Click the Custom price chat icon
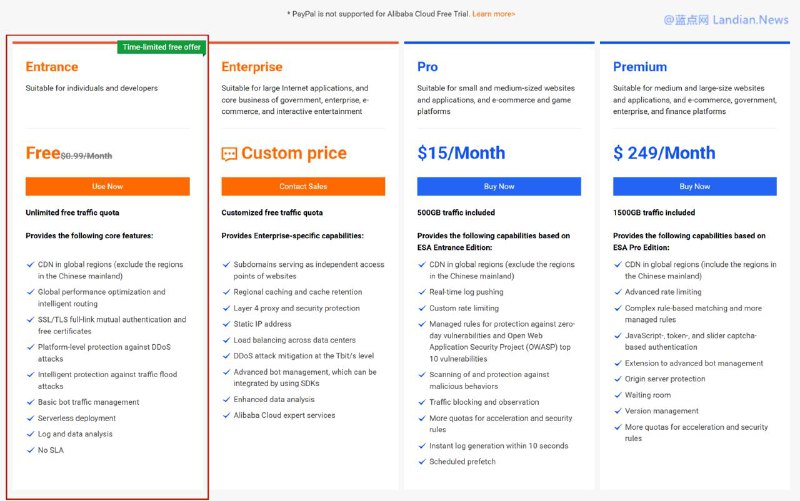Image resolution: width=800 pixels, height=501 pixels. click(x=229, y=154)
